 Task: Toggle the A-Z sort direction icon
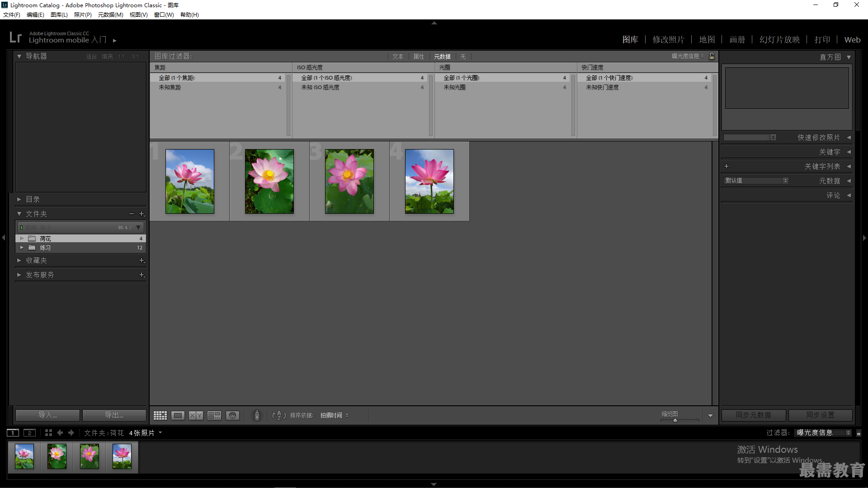coord(279,415)
